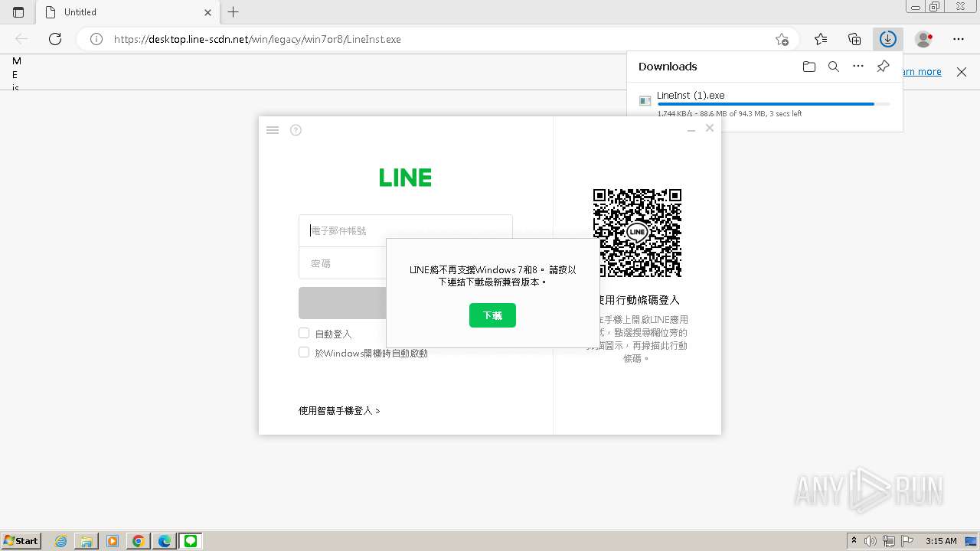Open the browser profile avatar
Screen dimensions: 980x551
point(924,39)
